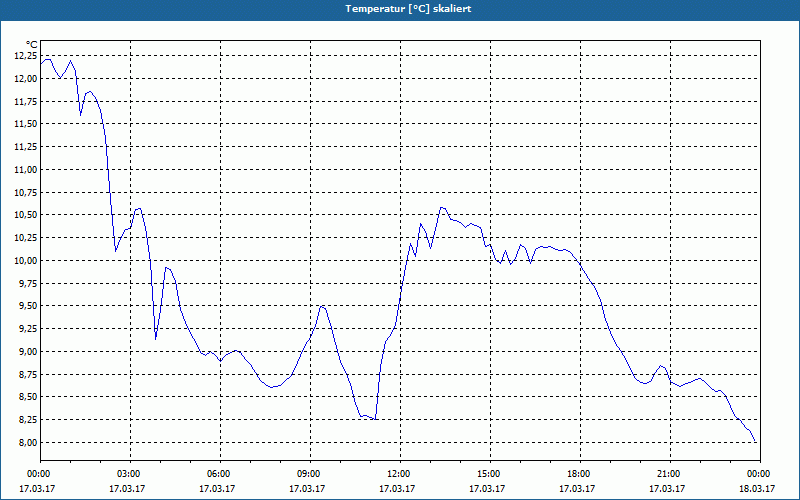Click the 11,25 y-axis value
This screenshot has width=800, height=500.
(x=26, y=147)
